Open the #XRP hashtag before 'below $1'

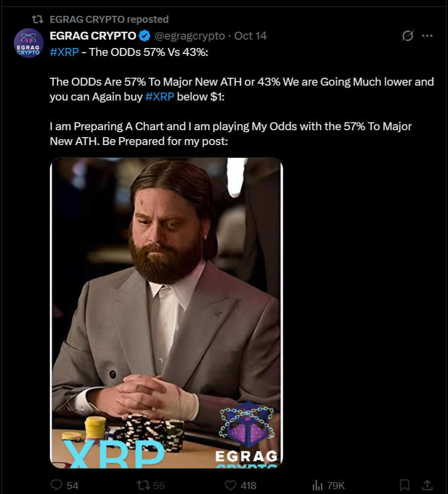pyautogui.click(x=160, y=97)
